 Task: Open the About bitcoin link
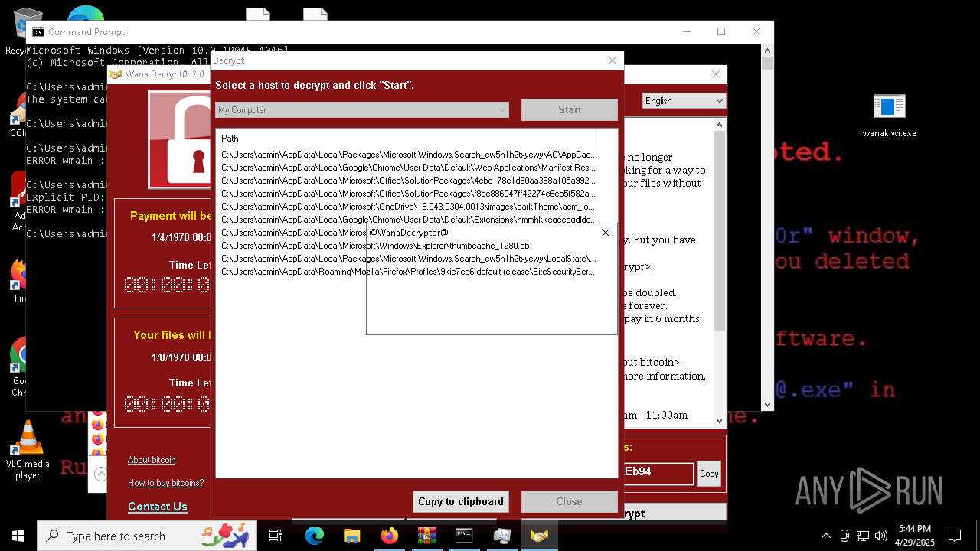tap(152, 460)
